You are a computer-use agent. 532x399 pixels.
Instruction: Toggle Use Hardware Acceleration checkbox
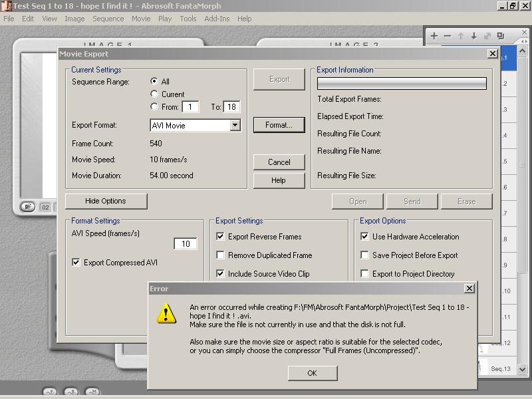(x=364, y=237)
